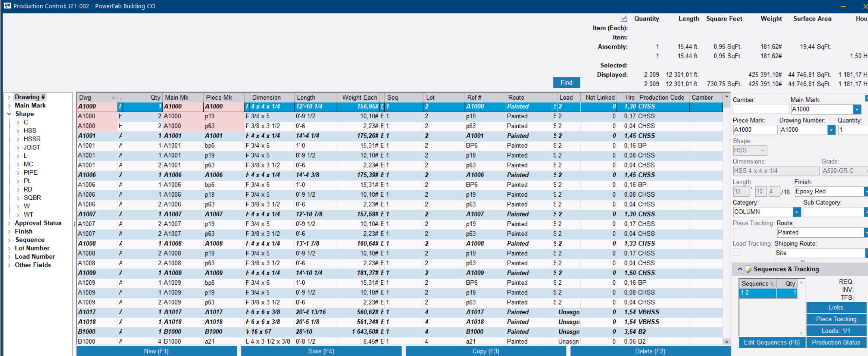Enable the Piece Tracking checkbox
Screen dimensions: 868x356
(x=736, y=232)
